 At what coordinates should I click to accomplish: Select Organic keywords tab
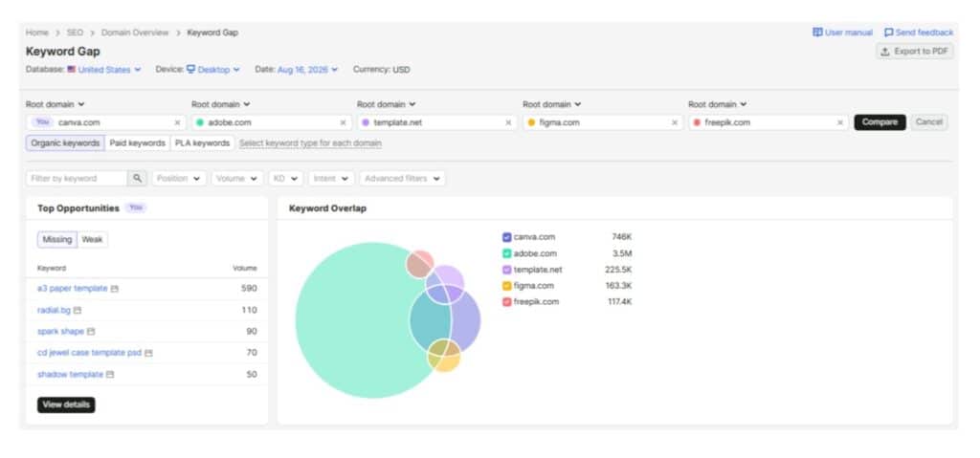tap(65, 143)
